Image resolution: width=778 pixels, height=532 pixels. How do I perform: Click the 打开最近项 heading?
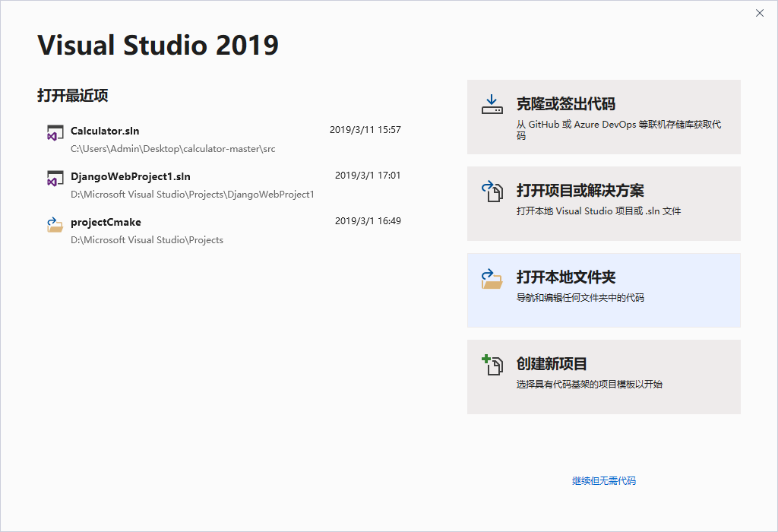(x=73, y=95)
